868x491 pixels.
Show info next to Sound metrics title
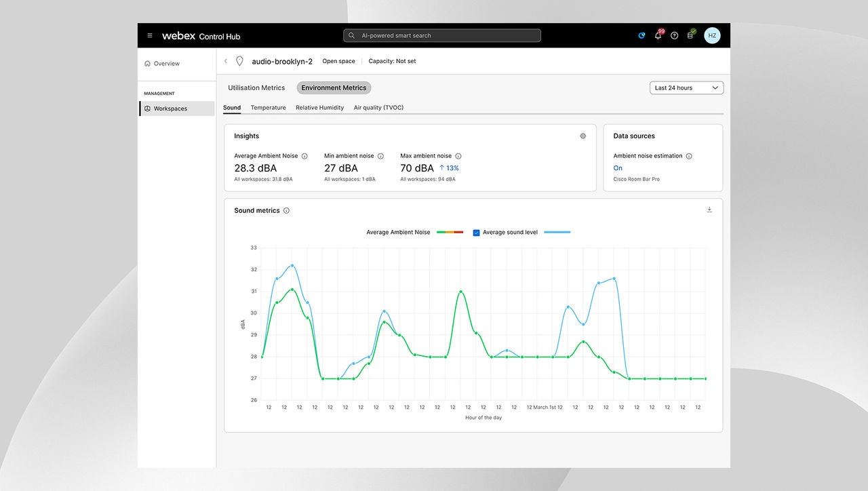(286, 211)
